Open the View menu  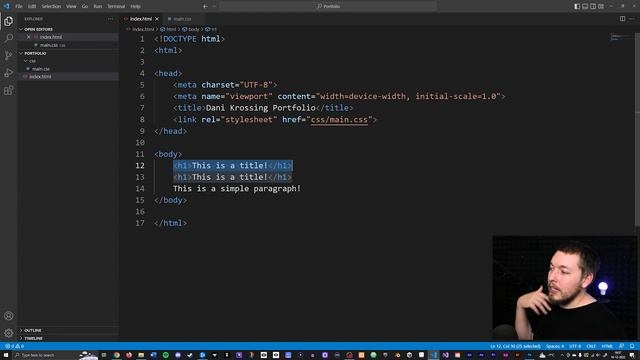coord(71,7)
